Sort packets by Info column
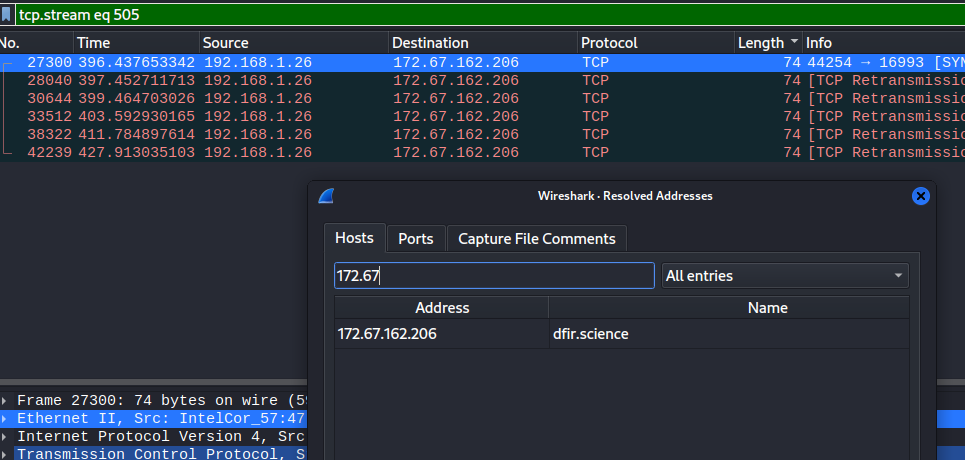Image resolution: width=965 pixels, height=460 pixels. [884, 43]
